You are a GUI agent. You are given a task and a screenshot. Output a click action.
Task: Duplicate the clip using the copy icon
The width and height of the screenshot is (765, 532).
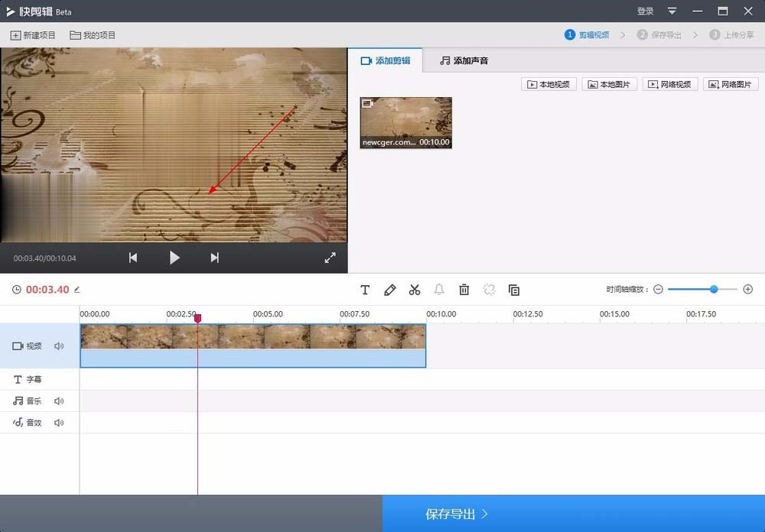tap(514, 290)
